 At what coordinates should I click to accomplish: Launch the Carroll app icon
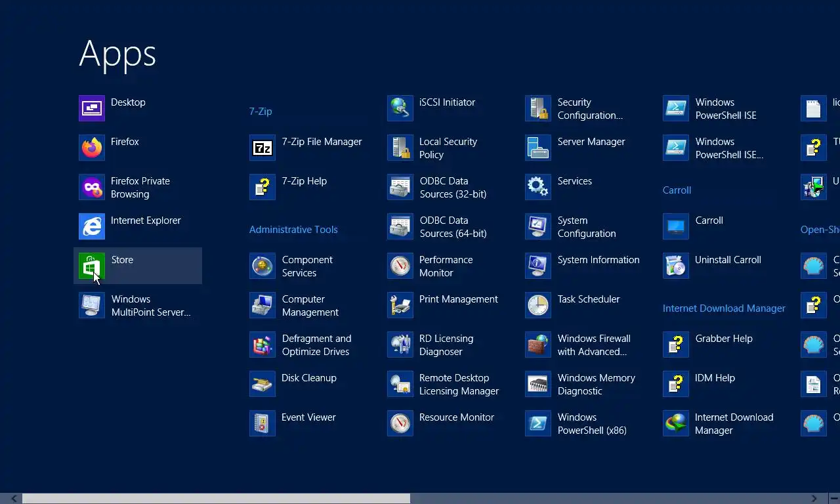click(x=676, y=226)
